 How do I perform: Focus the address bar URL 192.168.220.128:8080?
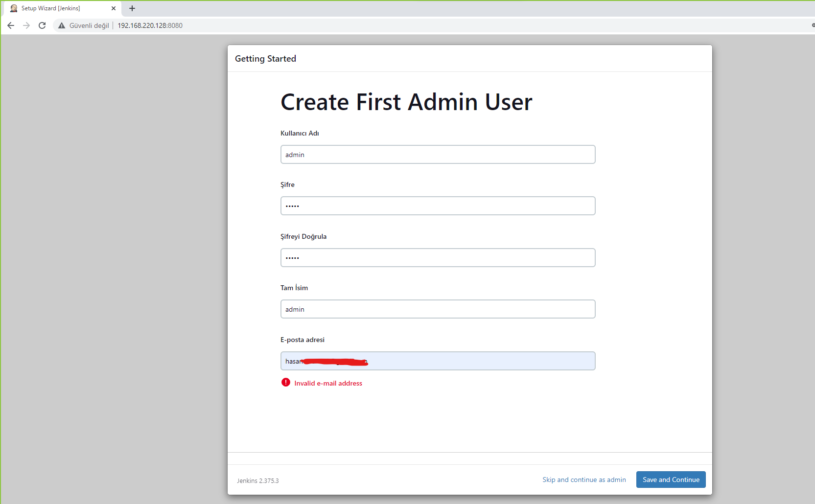[150, 25]
